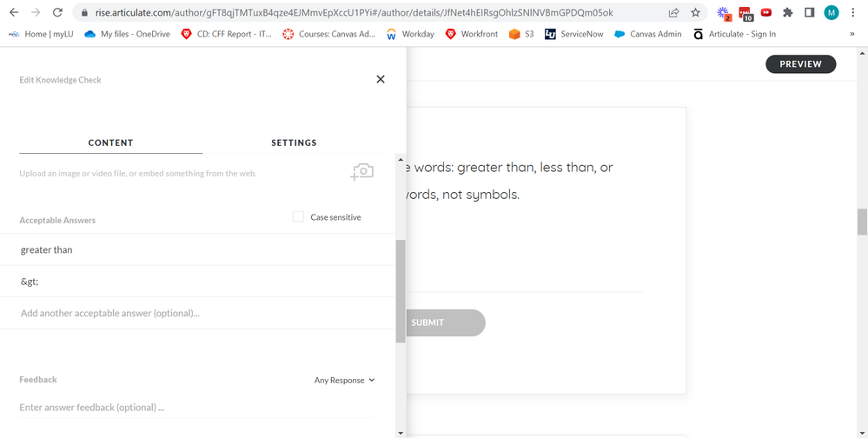
Task: Enable the Case sensitive checkbox
Action: coord(298,217)
